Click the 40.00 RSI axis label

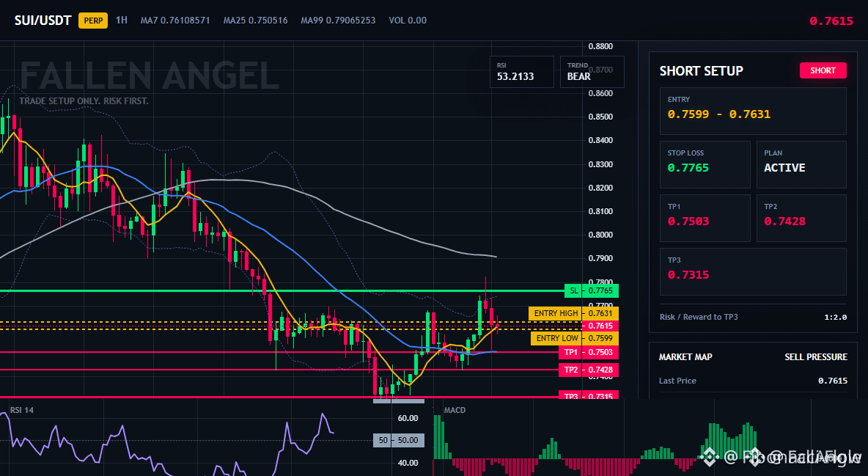(x=408, y=464)
